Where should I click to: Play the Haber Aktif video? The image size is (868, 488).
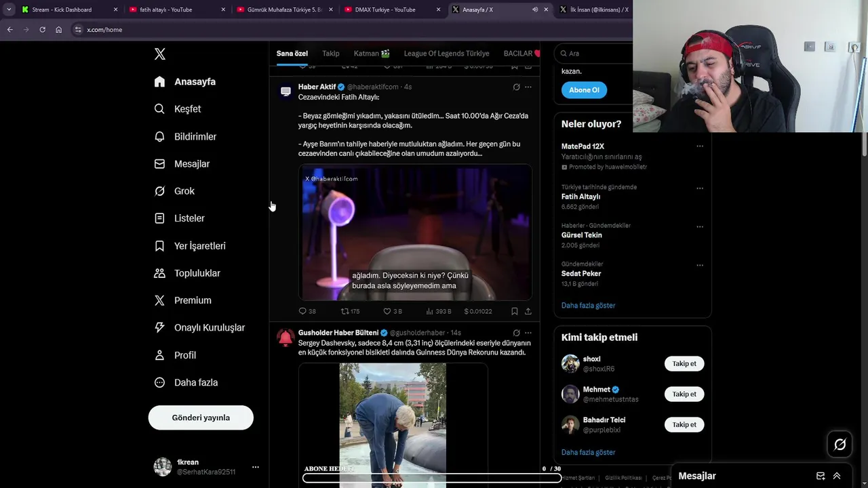pos(415,232)
